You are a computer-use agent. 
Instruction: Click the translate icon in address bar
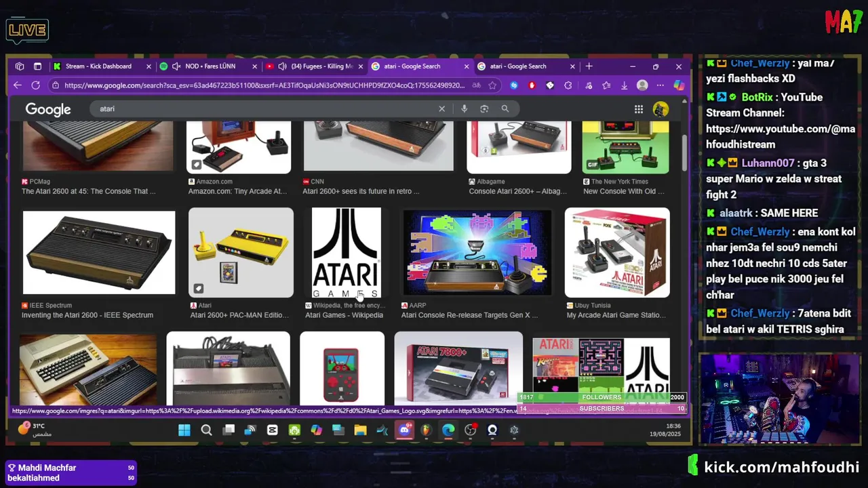click(476, 85)
